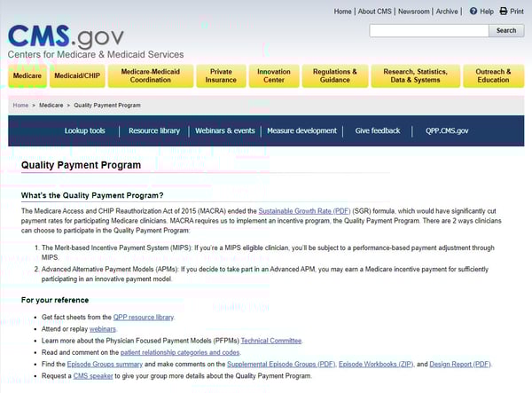Open the Medicaid/CHIP navigation tab
This screenshot has height=393, width=532.
coord(77,75)
